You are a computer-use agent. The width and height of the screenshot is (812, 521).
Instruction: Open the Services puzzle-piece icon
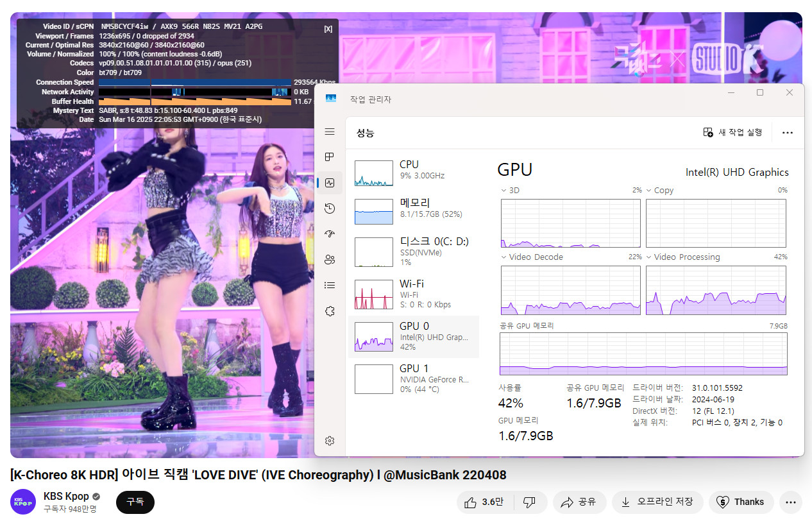[x=330, y=311]
